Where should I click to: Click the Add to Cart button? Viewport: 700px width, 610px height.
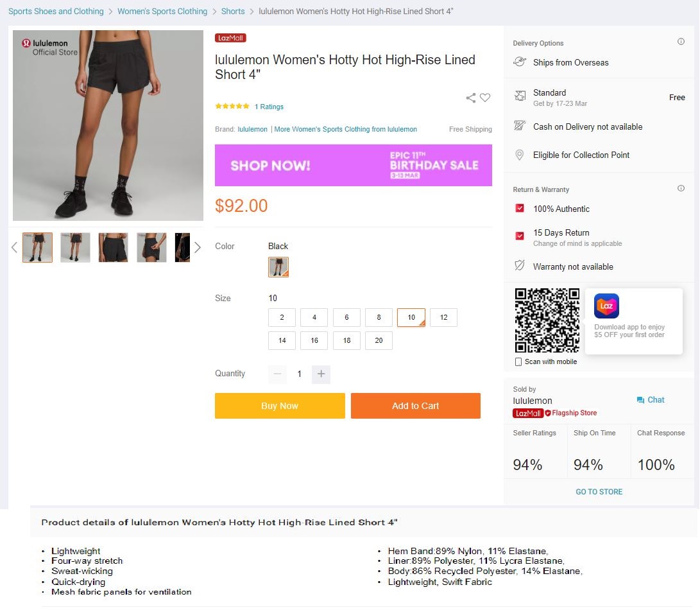416,406
